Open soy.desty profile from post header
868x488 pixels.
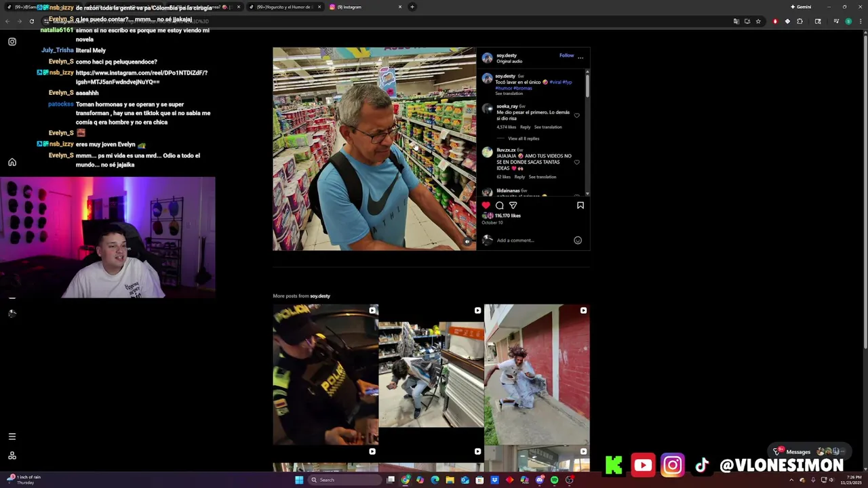[507, 56]
